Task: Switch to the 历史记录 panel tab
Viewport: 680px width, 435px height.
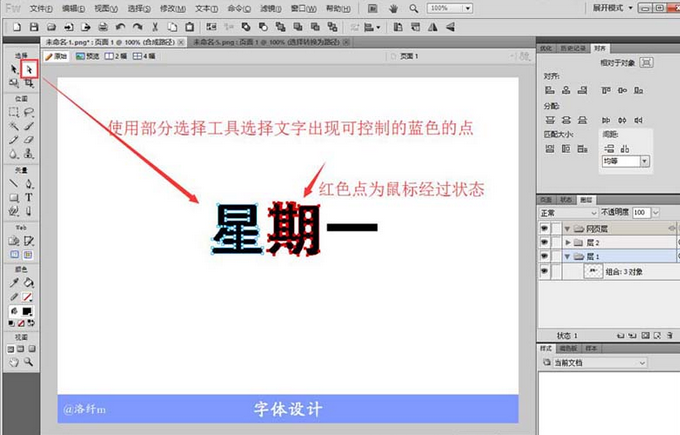Action: [x=574, y=47]
